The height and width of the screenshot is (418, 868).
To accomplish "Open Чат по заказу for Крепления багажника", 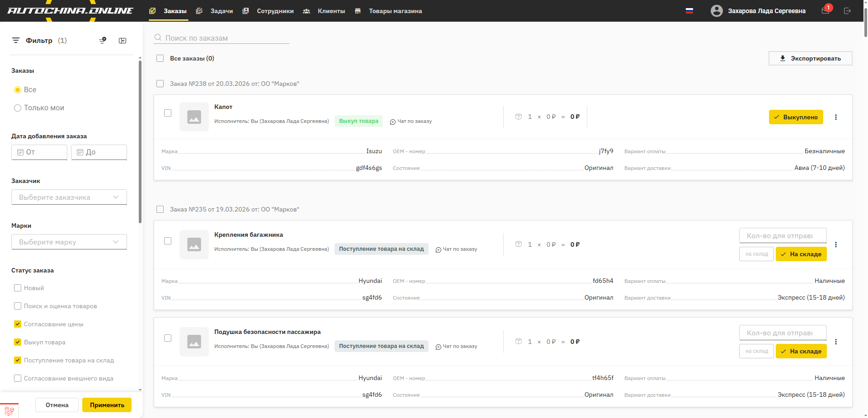I will tap(456, 249).
